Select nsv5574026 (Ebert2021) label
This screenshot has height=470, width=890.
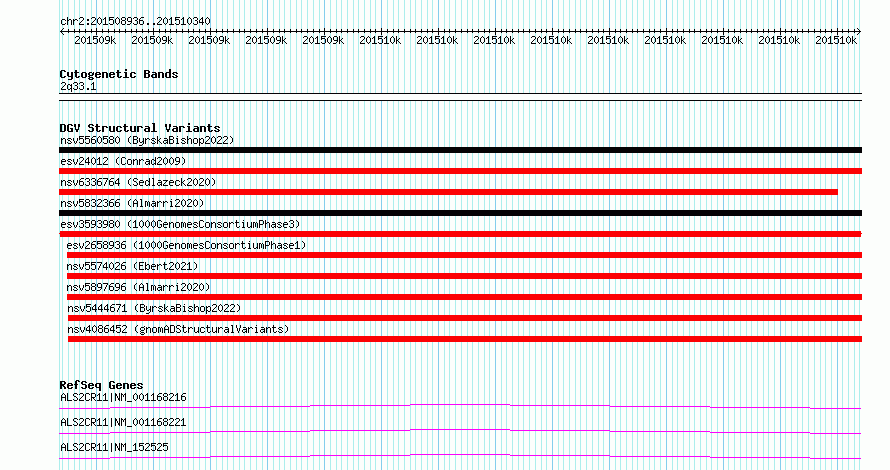[132, 266]
